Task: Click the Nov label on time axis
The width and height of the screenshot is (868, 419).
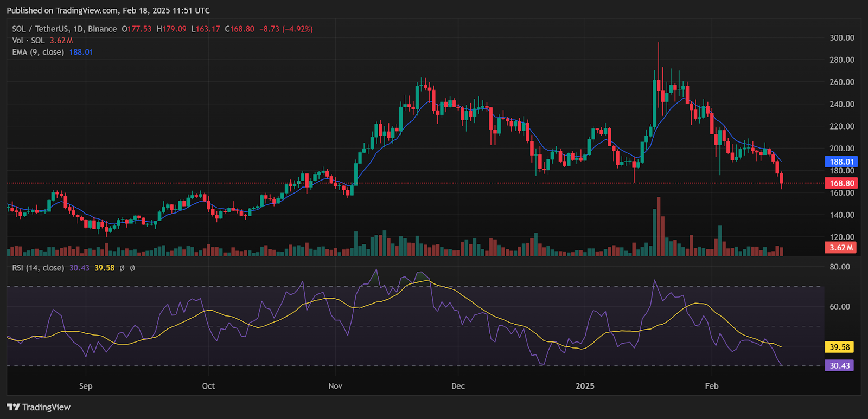Action: (x=335, y=386)
